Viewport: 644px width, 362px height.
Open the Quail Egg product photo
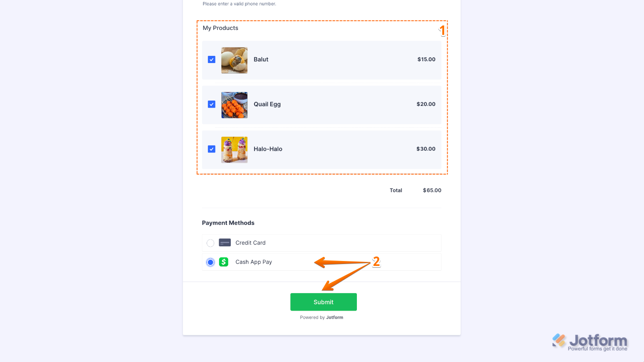coord(234,105)
